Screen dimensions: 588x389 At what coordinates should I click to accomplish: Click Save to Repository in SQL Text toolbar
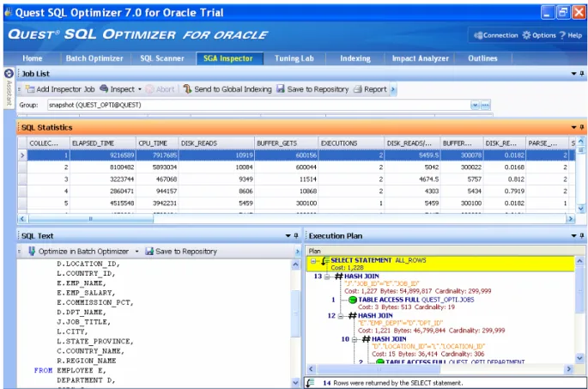181,252
